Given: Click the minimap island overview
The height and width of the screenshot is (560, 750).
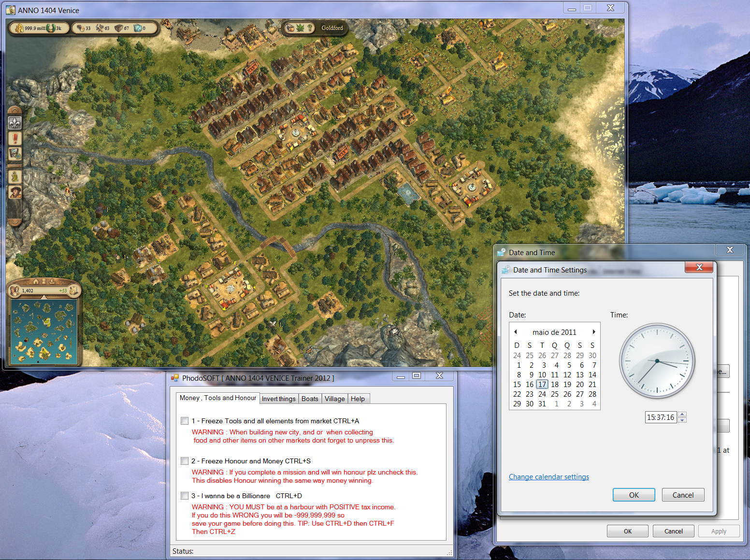Looking at the screenshot, I should [44, 331].
